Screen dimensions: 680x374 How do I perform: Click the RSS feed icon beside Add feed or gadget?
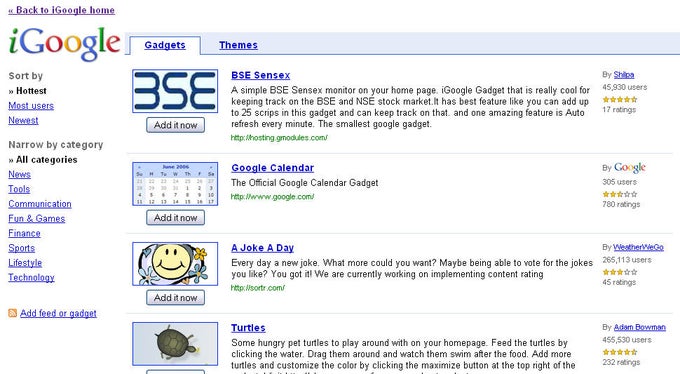(x=13, y=313)
